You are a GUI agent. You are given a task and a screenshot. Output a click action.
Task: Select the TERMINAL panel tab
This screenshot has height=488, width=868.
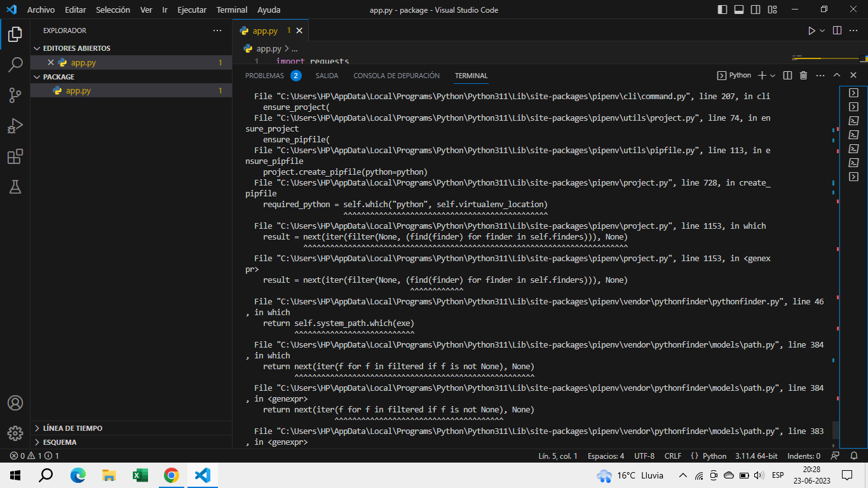click(x=471, y=75)
